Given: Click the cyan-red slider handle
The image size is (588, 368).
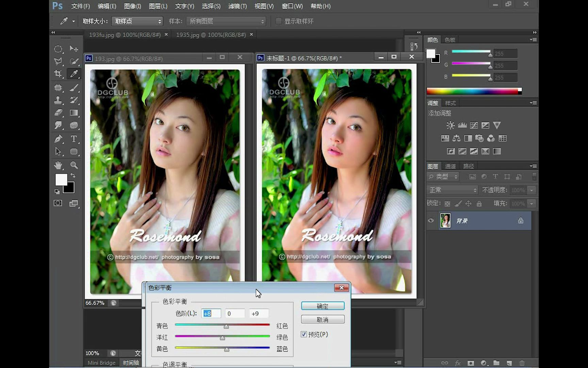Looking at the screenshot, I should click(x=226, y=326).
